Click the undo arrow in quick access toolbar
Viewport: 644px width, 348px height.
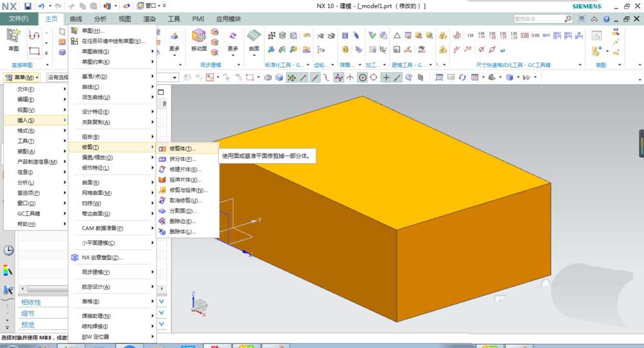click(x=41, y=6)
